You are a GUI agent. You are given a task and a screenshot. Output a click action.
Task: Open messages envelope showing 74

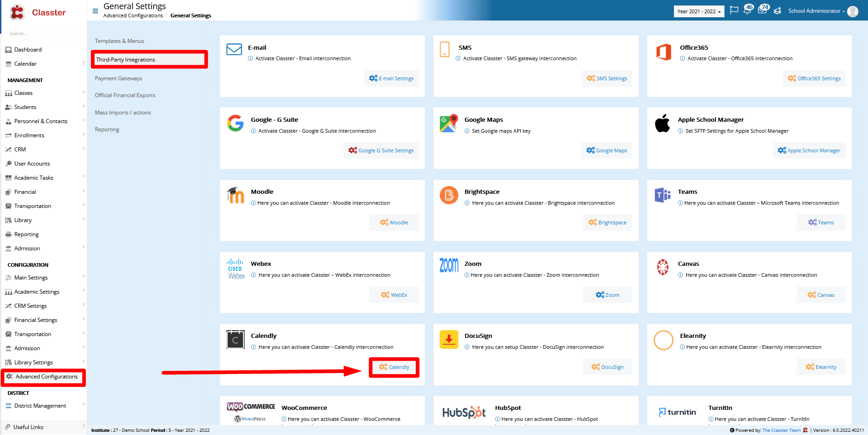coord(763,9)
